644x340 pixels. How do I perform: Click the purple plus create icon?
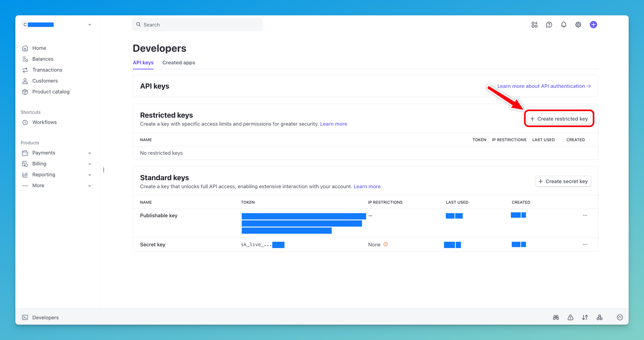(593, 25)
